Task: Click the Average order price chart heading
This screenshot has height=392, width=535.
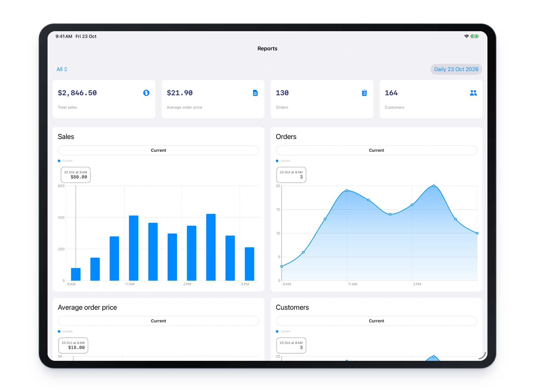Action: click(87, 307)
